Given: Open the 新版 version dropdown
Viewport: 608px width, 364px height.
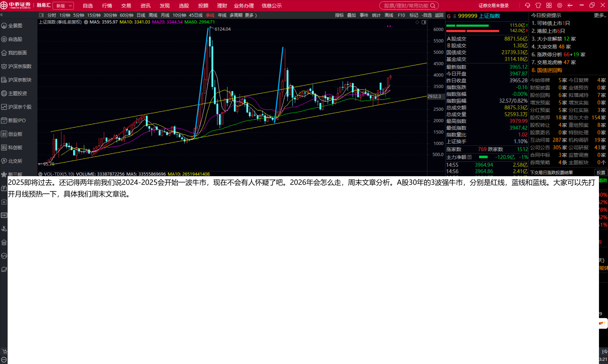Looking at the screenshot, I should [63, 6].
